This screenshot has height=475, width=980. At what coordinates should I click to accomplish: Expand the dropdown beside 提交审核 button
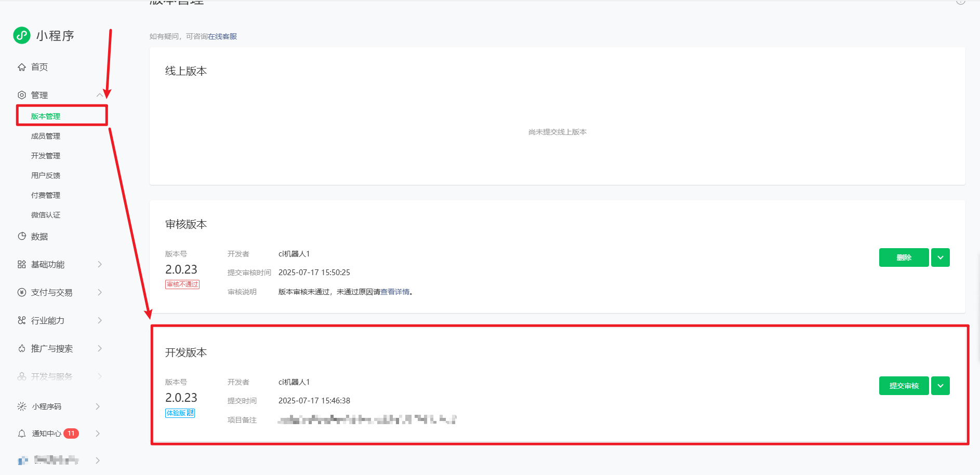(940, 386)
